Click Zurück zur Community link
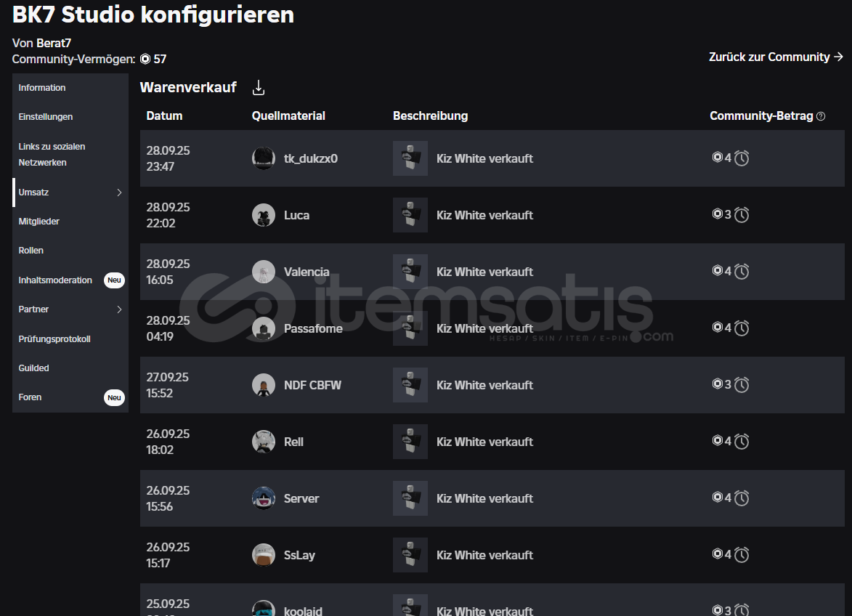 coord(776,57)
